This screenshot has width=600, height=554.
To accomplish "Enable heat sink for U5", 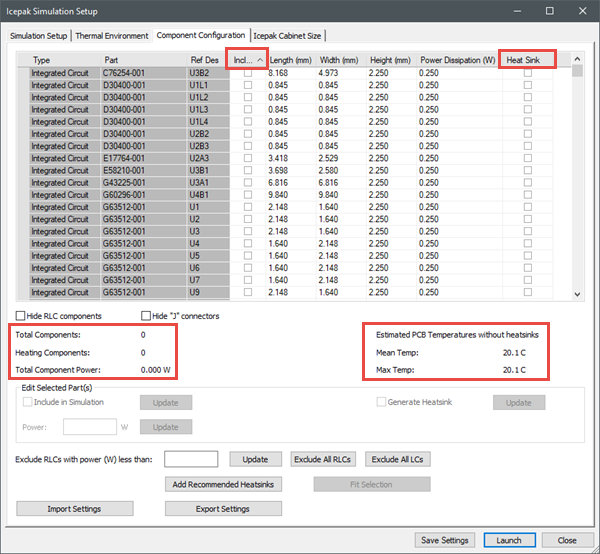I will pos(528,256).
